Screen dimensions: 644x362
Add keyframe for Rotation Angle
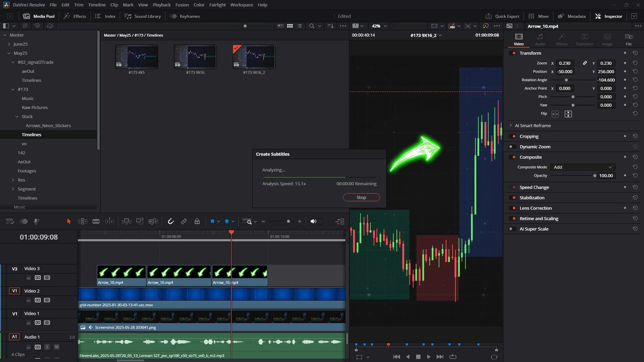tap(625, 80)
